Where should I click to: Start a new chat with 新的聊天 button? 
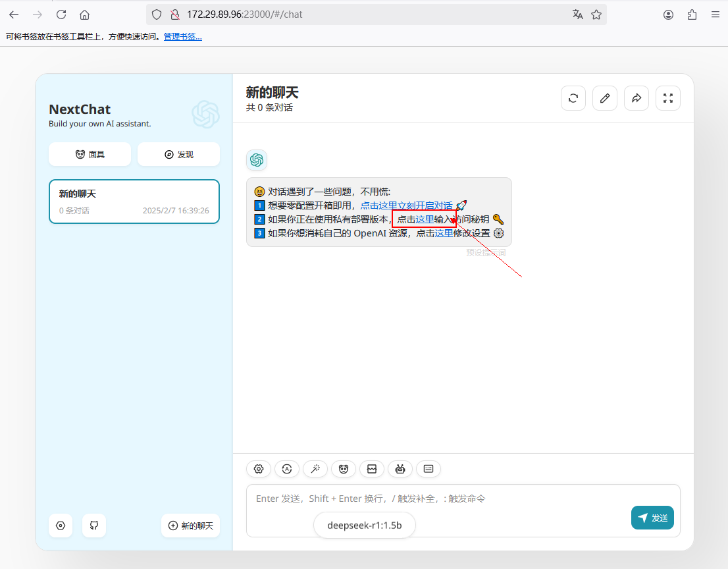tap(191, 526)
